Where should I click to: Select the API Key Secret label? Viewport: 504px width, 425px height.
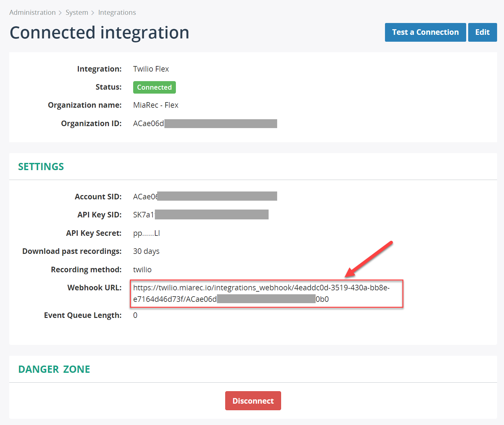click(x=94, y=233)
